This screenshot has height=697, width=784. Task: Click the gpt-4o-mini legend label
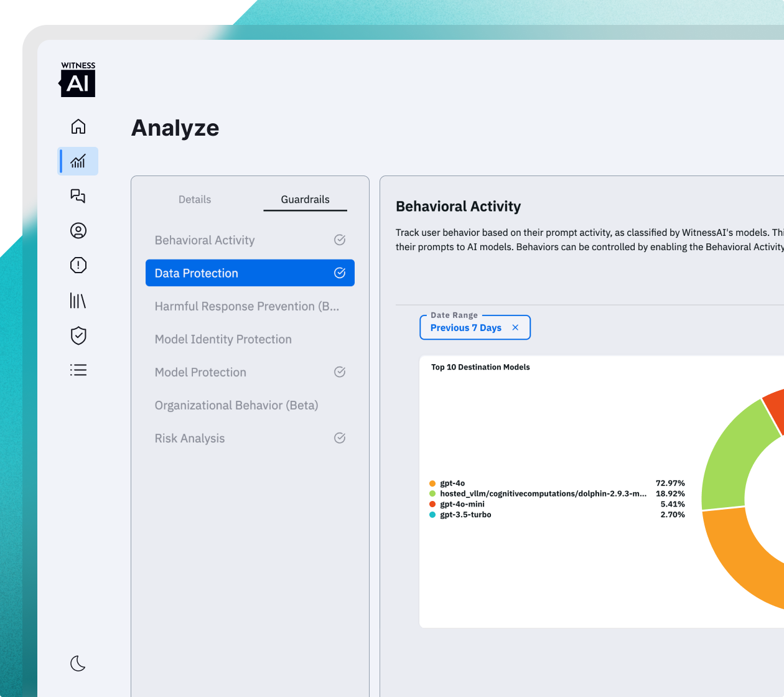click(462, 505)
